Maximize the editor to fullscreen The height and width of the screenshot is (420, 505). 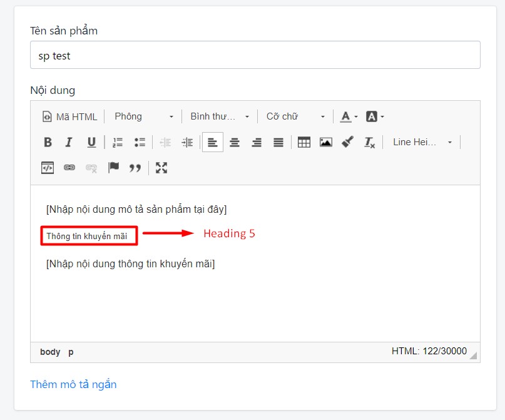(161, 168)
